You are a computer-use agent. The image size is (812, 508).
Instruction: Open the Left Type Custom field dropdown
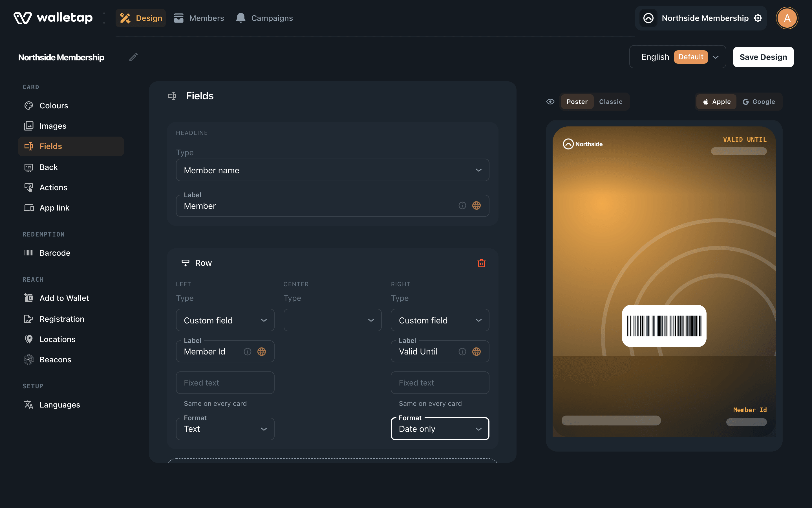tap(225, 320)
